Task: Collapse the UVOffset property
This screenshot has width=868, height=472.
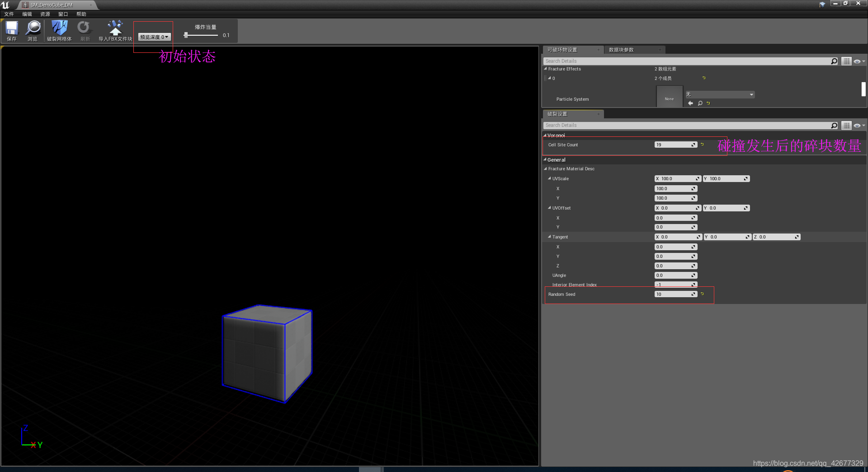Action: coord(549,208)
